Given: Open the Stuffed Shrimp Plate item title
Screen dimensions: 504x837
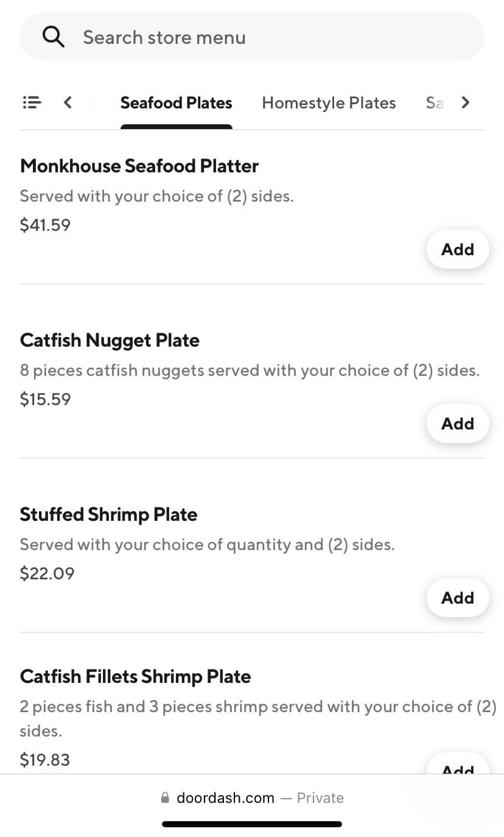Looking at the screenshot, I should pos(108,514).
